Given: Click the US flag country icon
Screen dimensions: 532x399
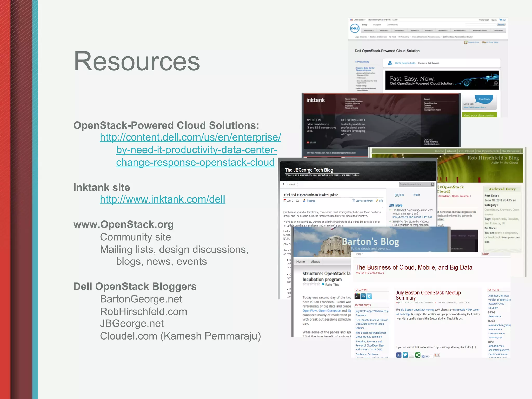Looking at the screenshot, I should click(351, 20).
